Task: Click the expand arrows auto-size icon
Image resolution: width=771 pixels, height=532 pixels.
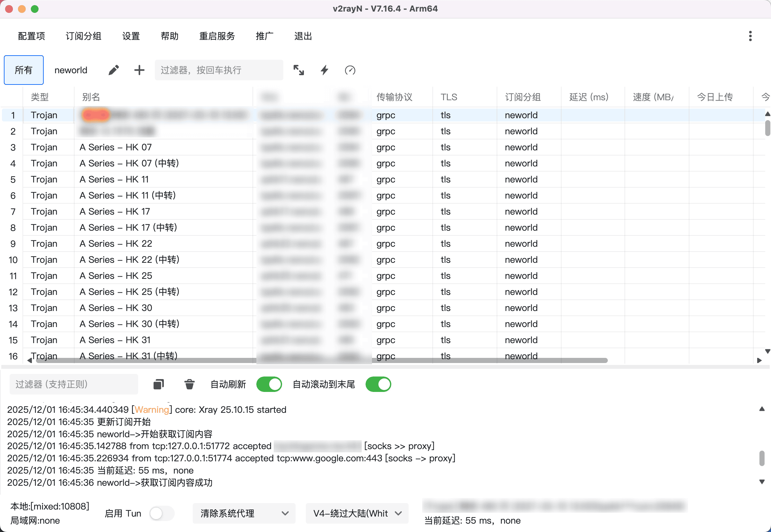Action: coord(298,70)
